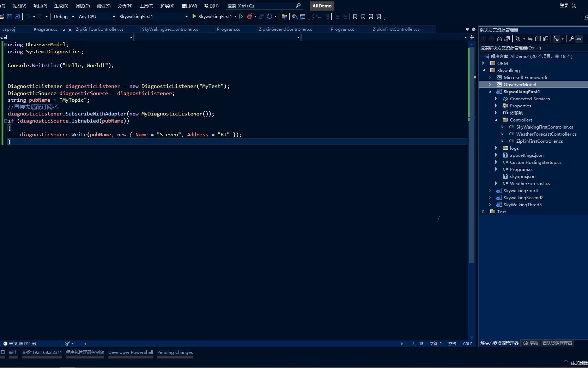Image resolution: width=588 pixels, height=368 pixels.
Task: Pin the active Program.cs tab
Action: tap(63, 30)
